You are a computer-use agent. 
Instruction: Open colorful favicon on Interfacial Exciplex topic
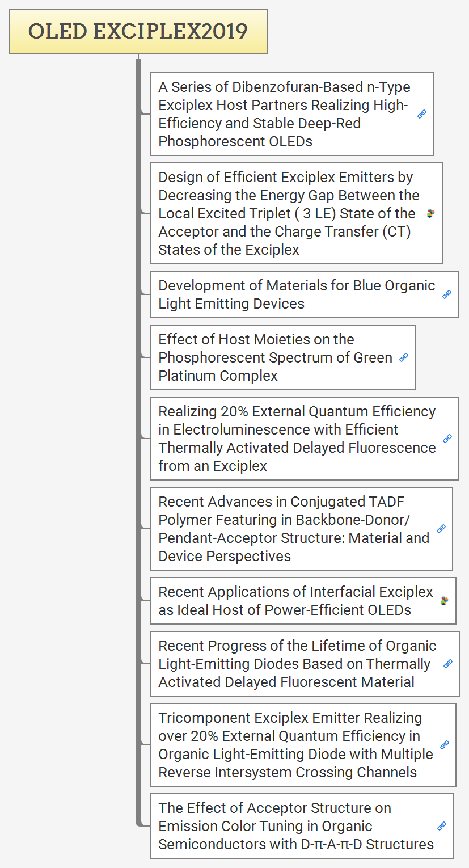coord(445,601)
